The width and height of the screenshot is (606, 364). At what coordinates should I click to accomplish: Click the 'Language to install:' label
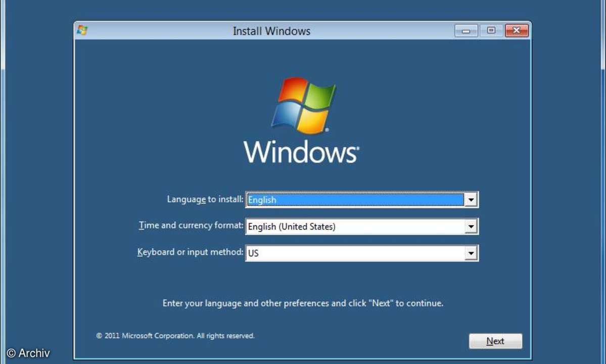tap(205, 199)
